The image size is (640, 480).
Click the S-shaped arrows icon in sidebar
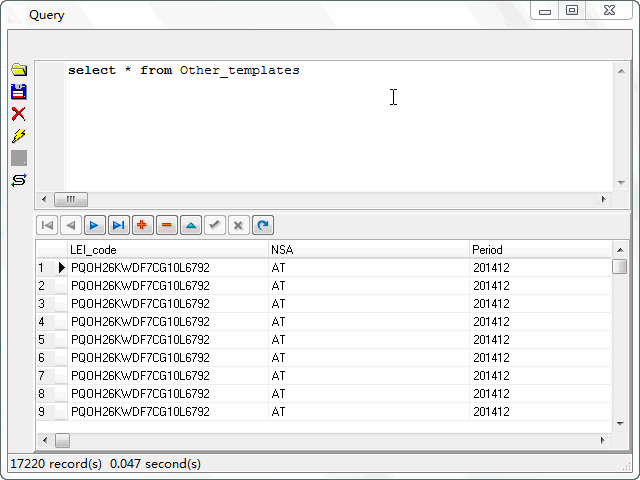18,180
